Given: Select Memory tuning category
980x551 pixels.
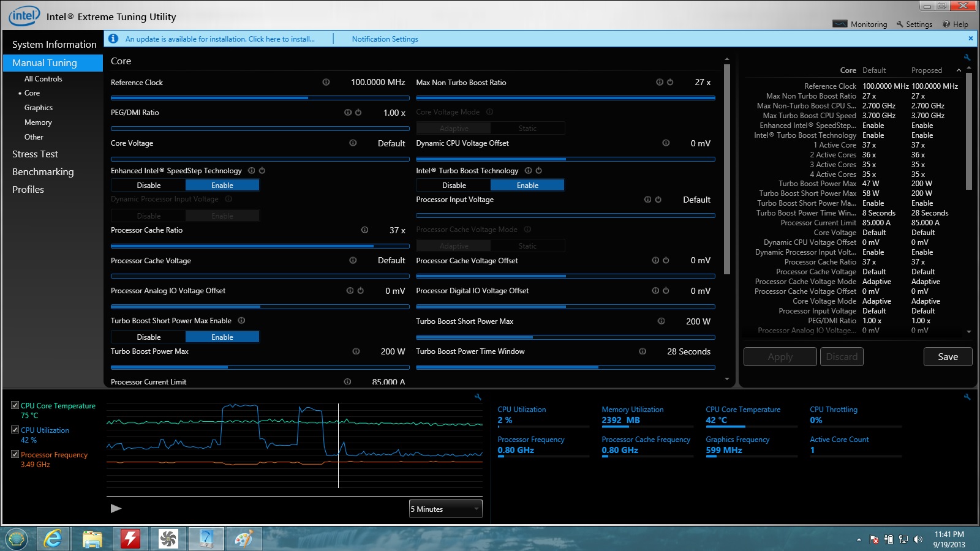Looking at the screenshot, I should coord(38,122).
